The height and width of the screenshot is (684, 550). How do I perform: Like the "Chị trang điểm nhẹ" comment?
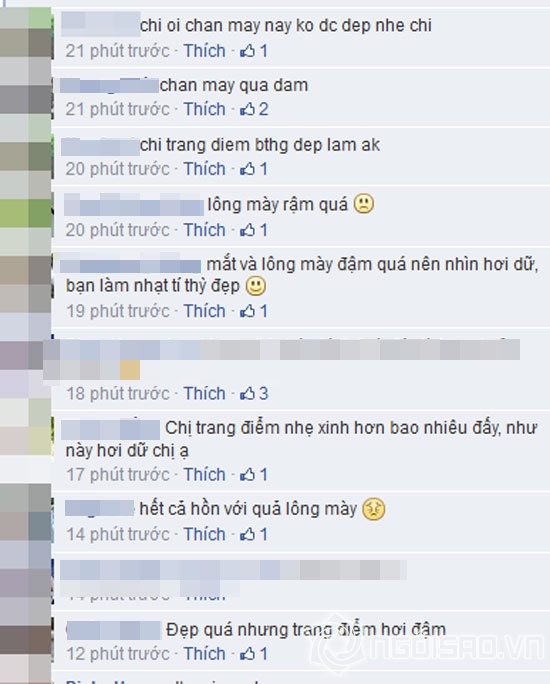click(204, 475)
